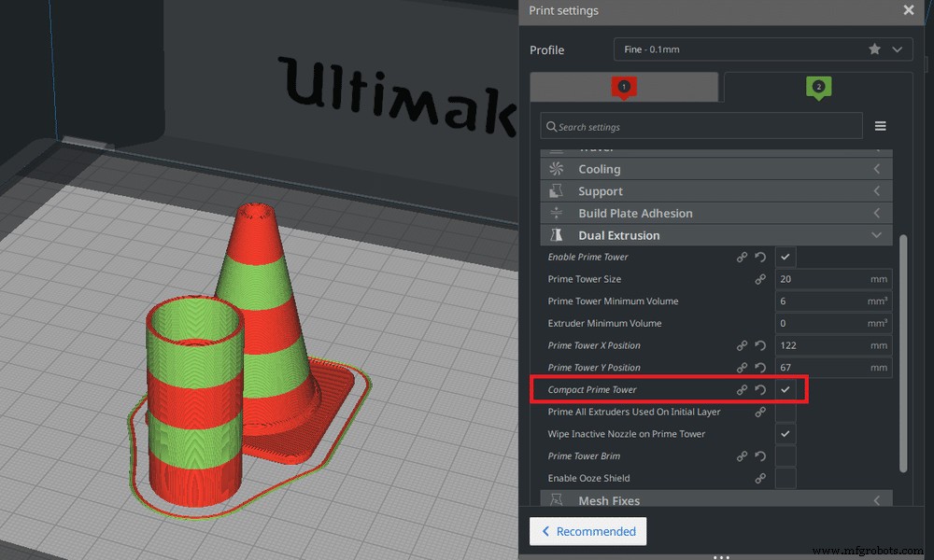Reset Compact Prime Tower using revert arrow

(x=760, y=389)
